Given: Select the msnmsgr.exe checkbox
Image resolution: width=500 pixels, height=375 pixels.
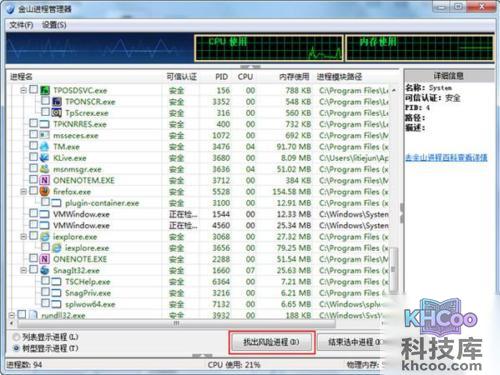Looking at the screenshot, I should (x=34, y=168).
